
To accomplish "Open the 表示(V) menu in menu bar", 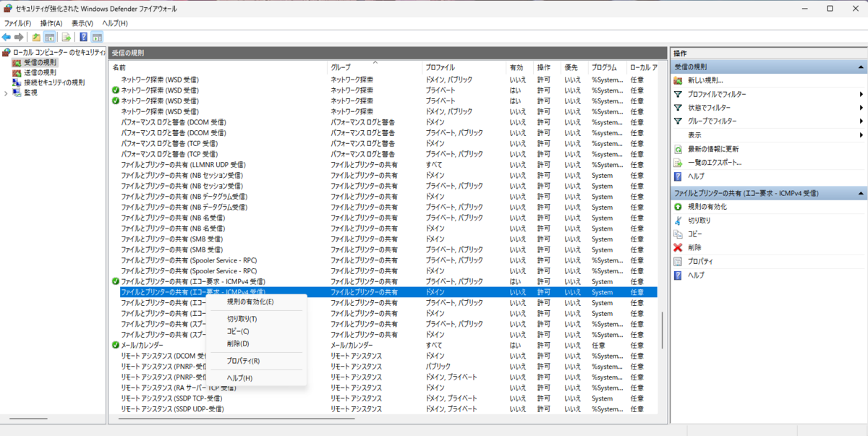I will pos(82,23).
